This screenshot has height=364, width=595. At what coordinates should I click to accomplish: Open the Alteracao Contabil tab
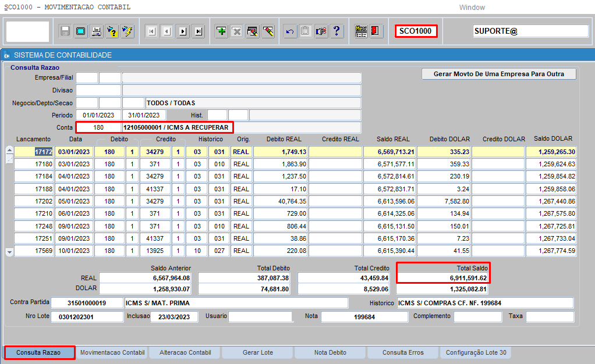pyautogui.click(x=185, y=352)
